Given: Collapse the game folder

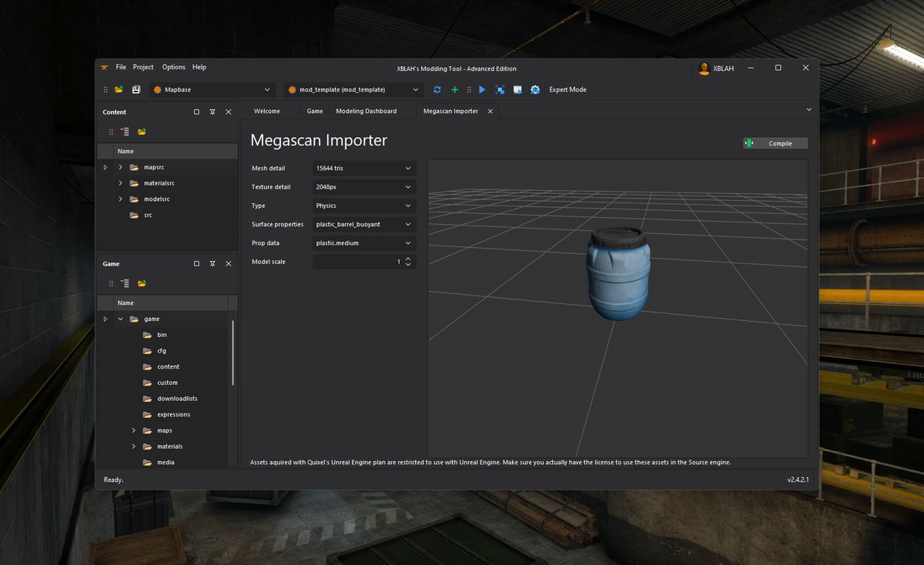Looking at the screenshot, I should [x=120, y=319].
